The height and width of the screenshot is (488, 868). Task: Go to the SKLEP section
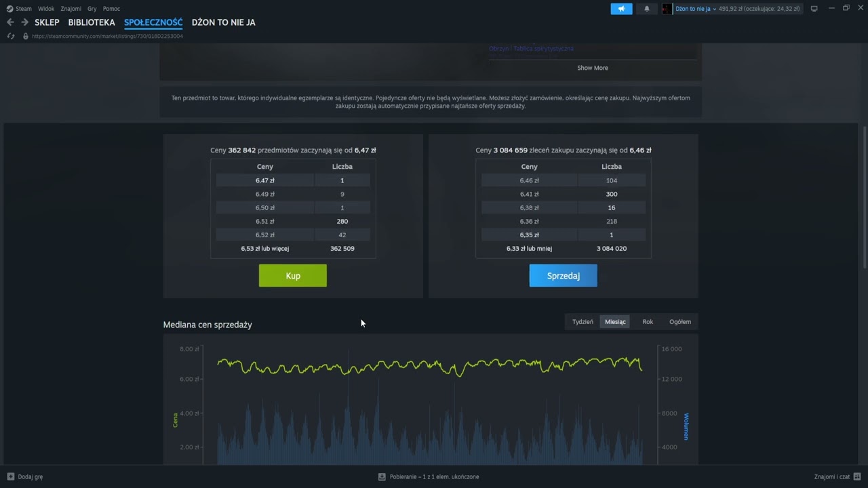(47, 22)
